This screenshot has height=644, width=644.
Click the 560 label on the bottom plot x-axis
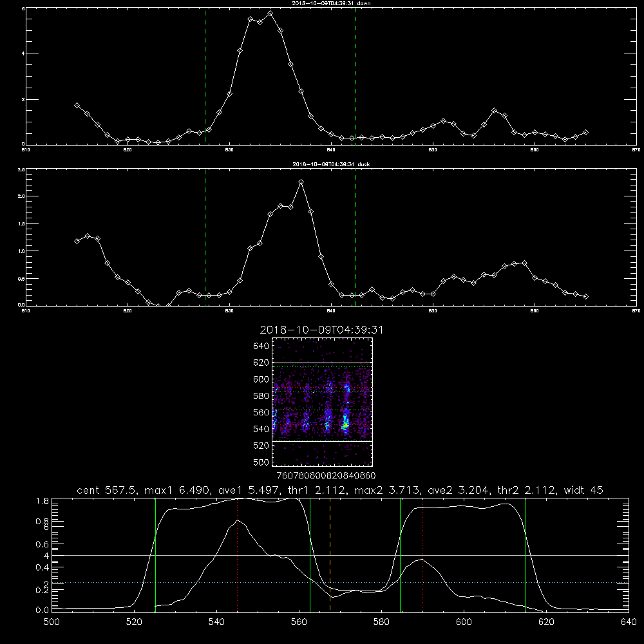(x=299, y=622)
